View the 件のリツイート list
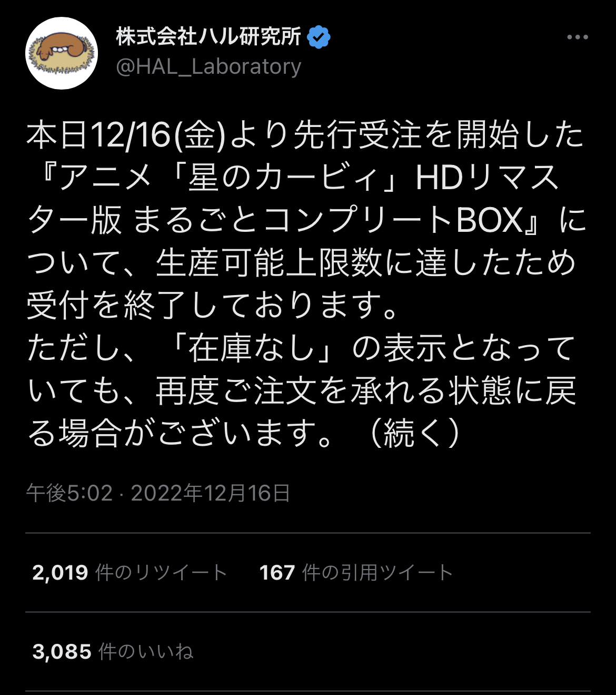Image resolution: width=616 pixels, height=695 pixels. (161, 572)
